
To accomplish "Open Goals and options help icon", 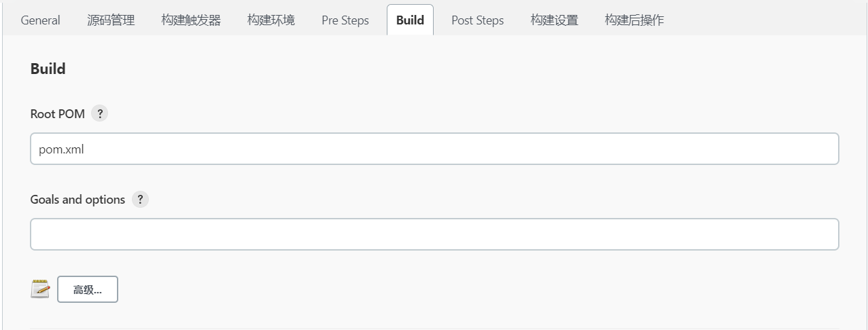I will point(140,200).
